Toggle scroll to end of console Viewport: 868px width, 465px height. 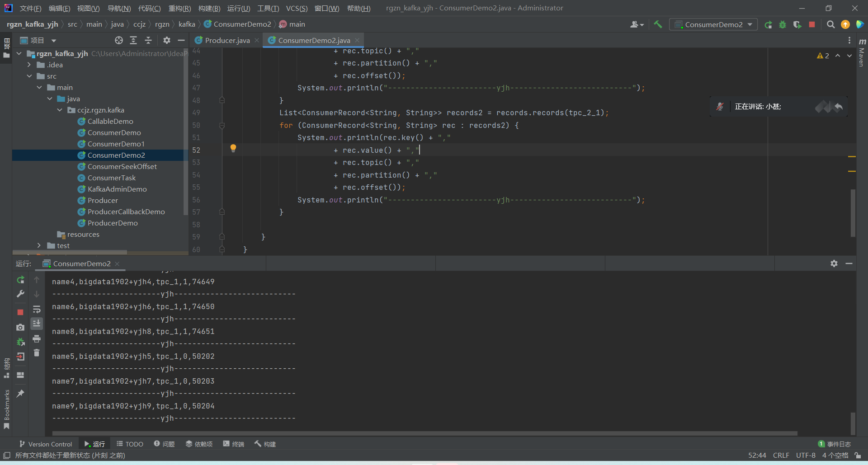pyautogui.click(x=37, y=324)
